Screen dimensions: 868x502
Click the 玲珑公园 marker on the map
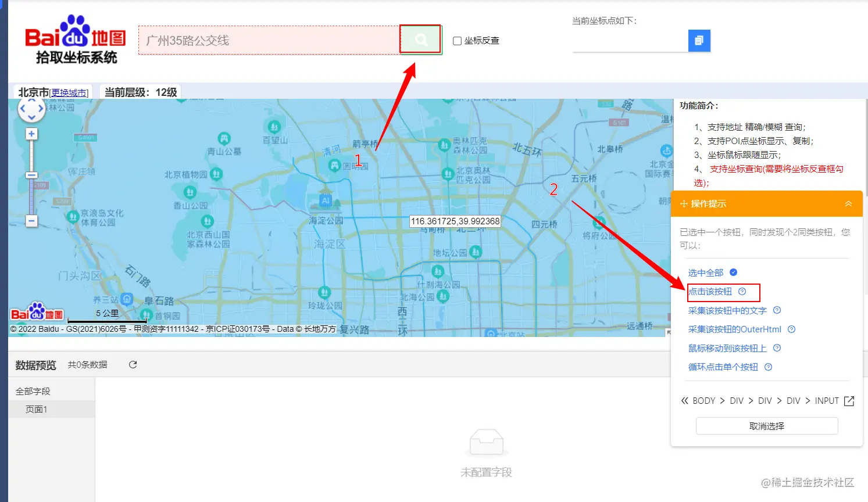click(324, 293)
